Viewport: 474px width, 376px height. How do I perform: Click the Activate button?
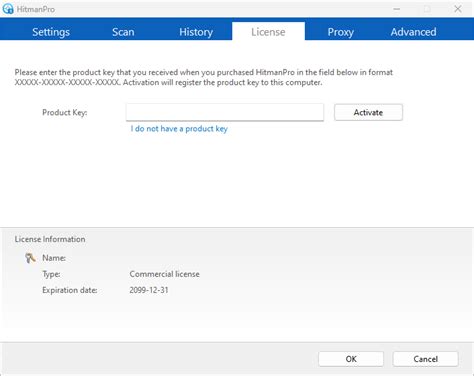[368, 112]
